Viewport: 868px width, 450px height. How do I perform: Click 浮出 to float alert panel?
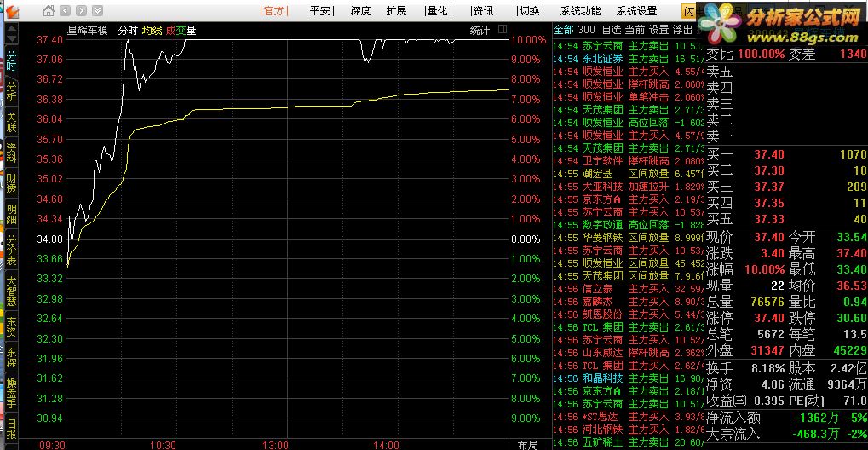point(682,30)
